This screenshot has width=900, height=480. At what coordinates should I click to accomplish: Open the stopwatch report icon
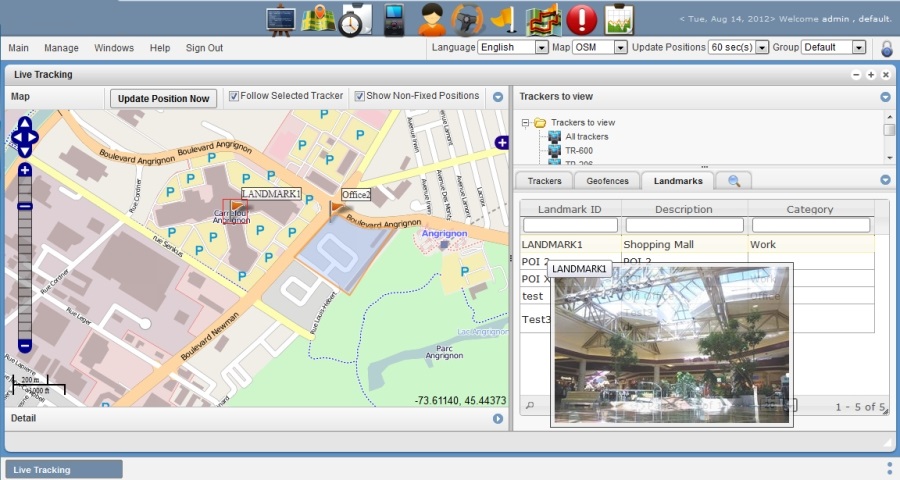(354, 19)
